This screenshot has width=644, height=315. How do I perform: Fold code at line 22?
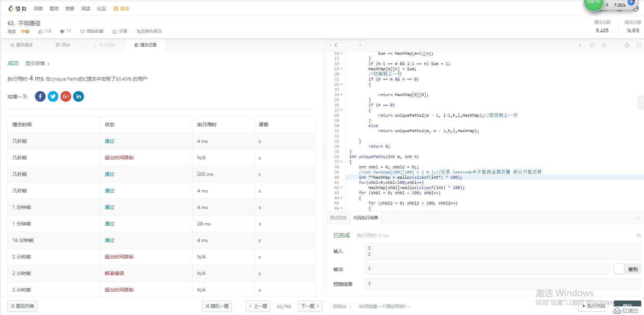342,84
